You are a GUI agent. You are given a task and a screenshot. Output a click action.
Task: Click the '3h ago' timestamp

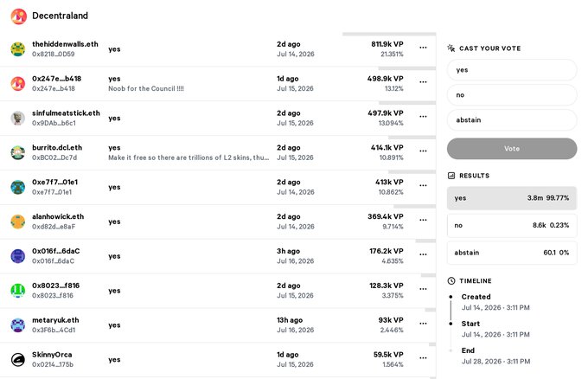click(288, 252)
